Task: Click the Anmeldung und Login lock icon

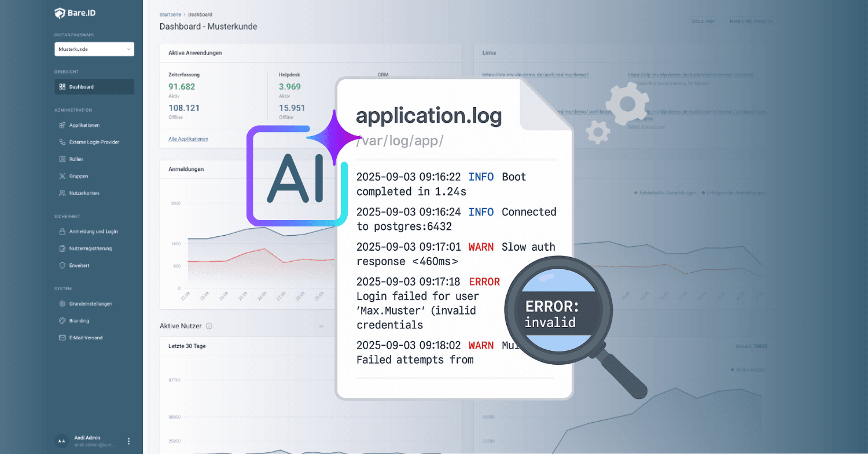Action: pyautogui.click(x=63, y=231)
